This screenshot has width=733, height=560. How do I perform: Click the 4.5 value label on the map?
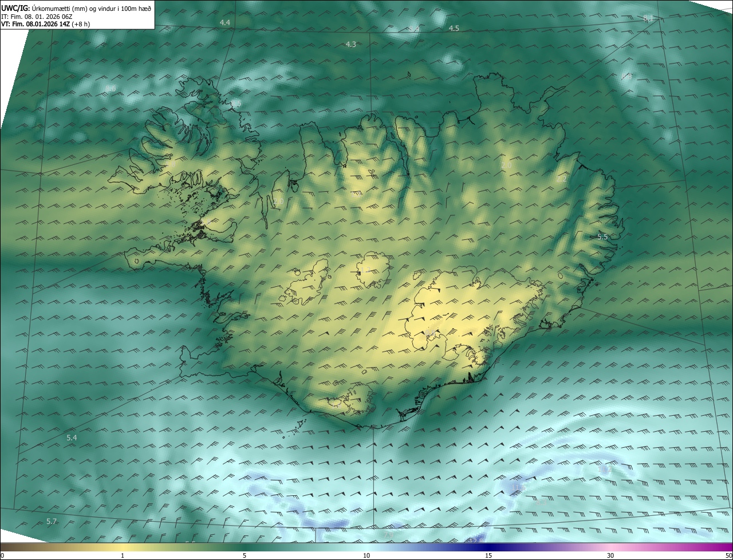454,28
